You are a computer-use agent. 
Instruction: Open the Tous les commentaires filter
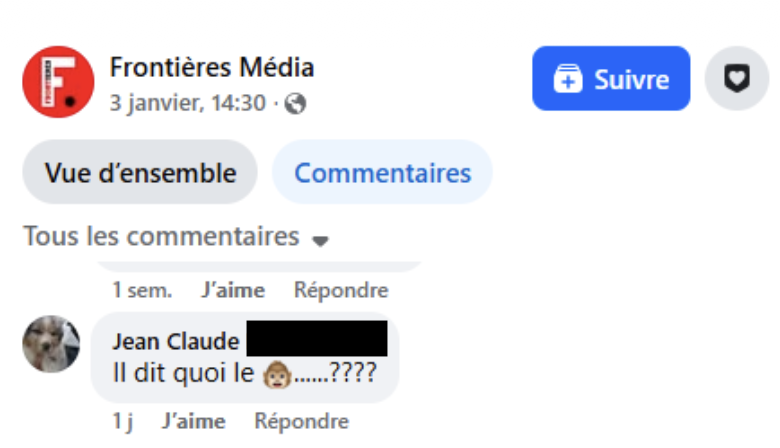161,237
